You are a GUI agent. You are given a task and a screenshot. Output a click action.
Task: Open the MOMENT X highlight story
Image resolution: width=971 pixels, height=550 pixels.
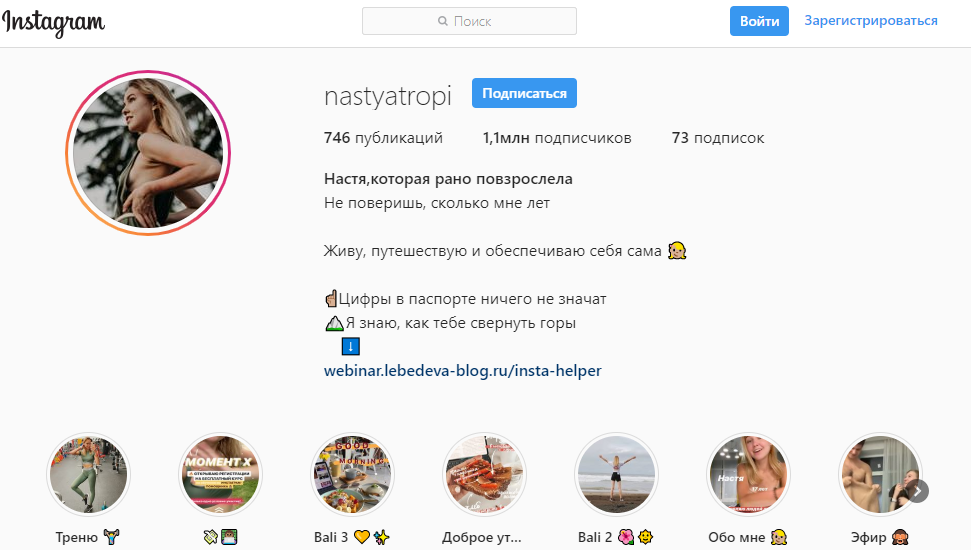tap(220, 474)
